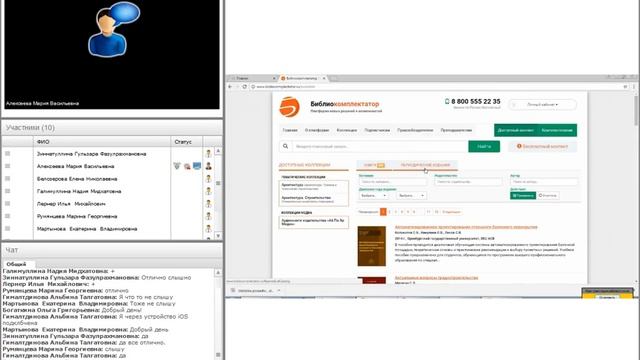Tick checkbox next to Алексеева Мария Васильевна
Viewport: 640px width, 360px height.
point(7,166)
